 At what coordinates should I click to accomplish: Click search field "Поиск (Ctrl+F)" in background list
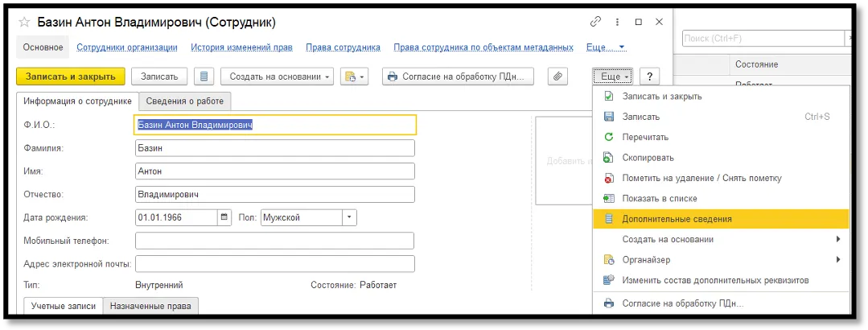763,38
